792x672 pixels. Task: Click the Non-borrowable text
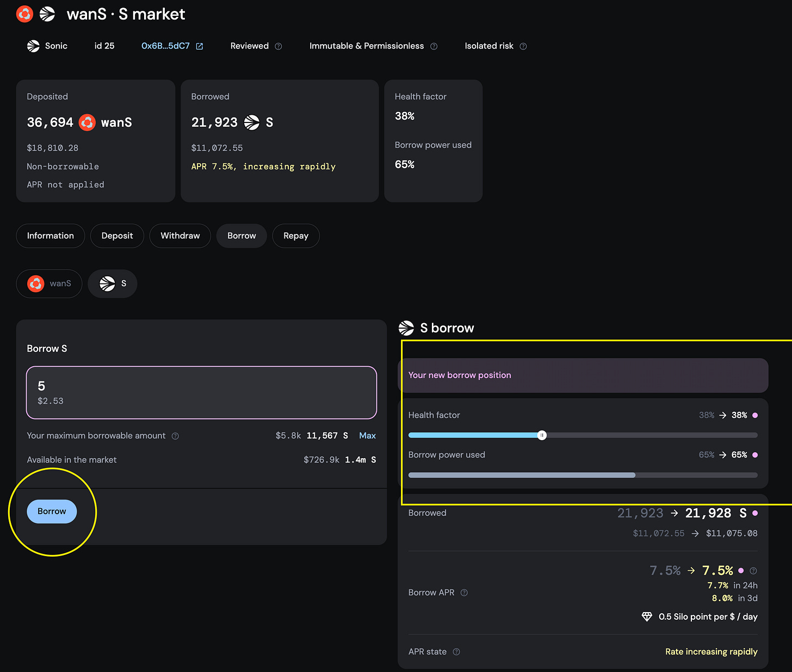pyautogui.click(x=63, y=167)
